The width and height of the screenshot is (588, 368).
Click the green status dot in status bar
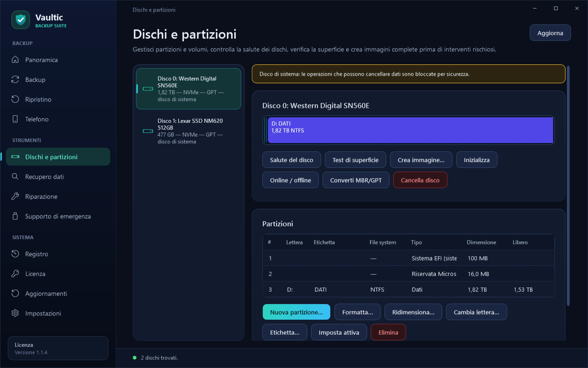135,357
